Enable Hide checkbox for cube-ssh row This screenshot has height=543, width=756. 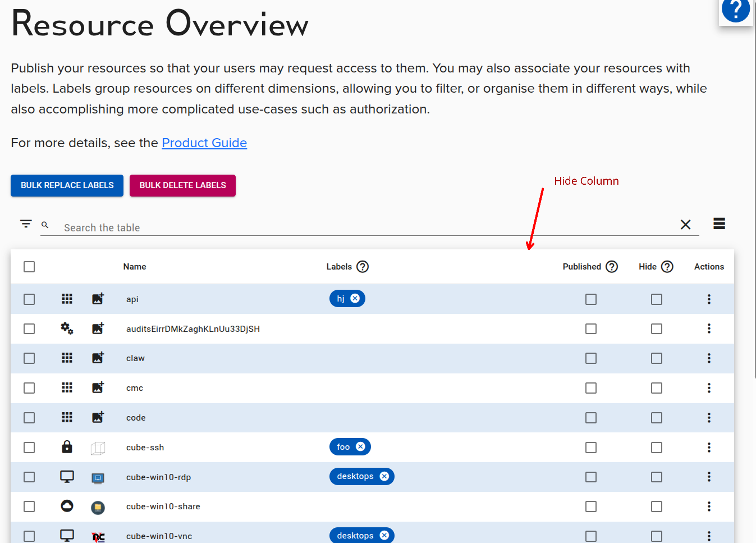pos(656,448)
